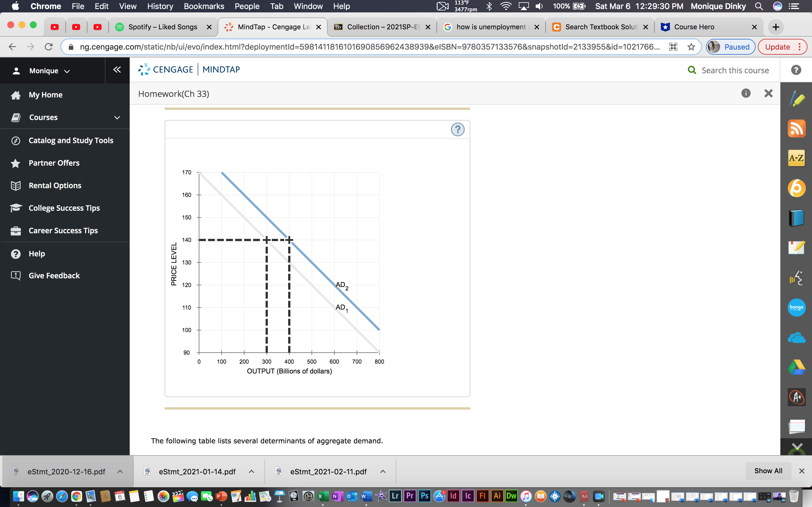Open the OneDrive cloud icon in sidebar
This screenshot has height=507, width=812.
tap(796, 338)
